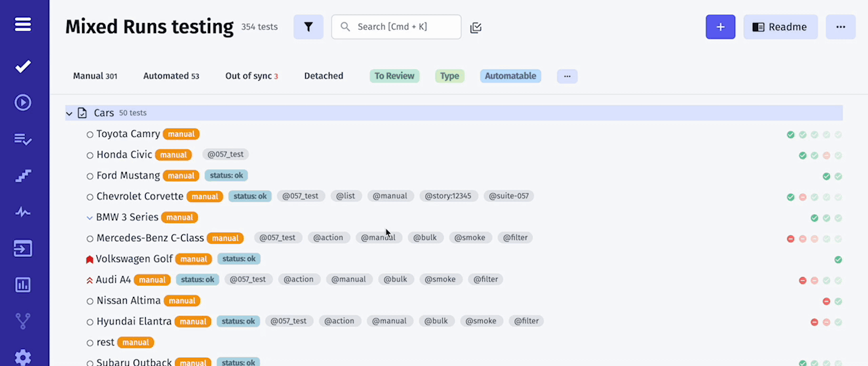Screen dimensions: 868x366
Task: Click the @action tag on Audi A4
Action: [298, 279]
